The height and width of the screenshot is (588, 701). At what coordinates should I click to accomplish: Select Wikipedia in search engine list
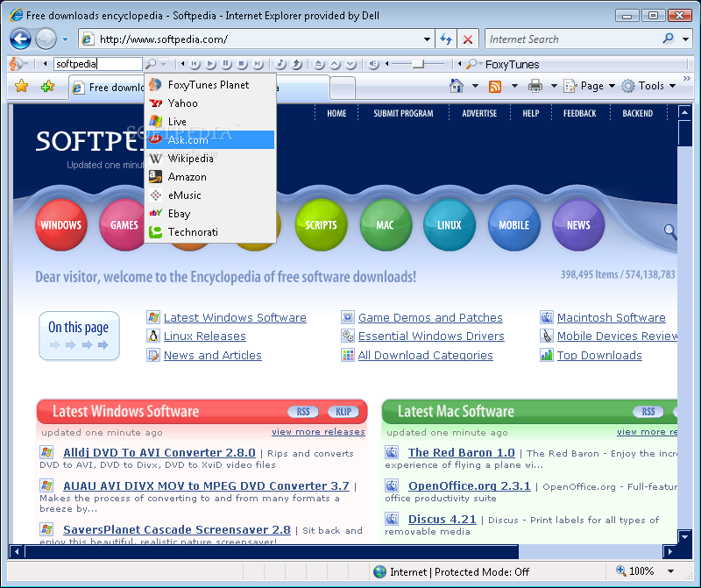pos(209,159)
